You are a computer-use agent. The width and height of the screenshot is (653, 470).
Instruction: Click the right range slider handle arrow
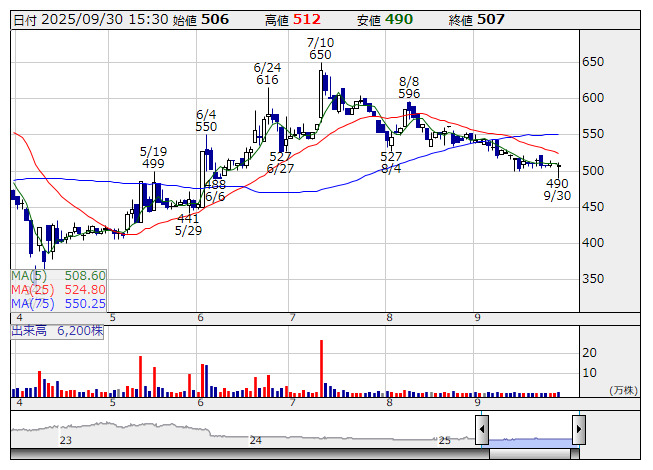[579, 429]
